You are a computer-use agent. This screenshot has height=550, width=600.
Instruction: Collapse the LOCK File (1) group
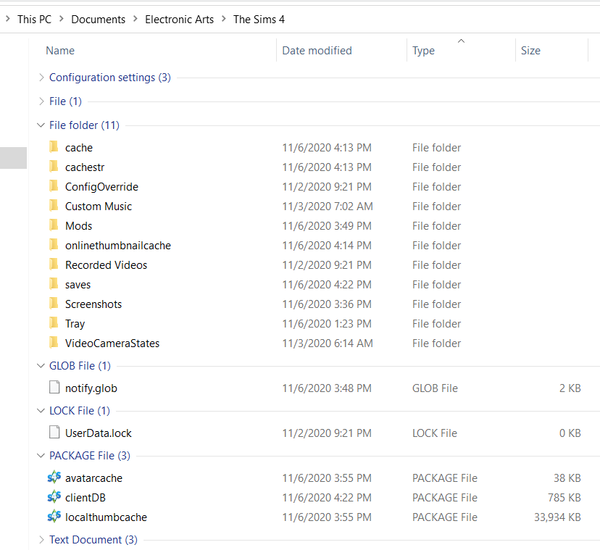coord(41,411)
